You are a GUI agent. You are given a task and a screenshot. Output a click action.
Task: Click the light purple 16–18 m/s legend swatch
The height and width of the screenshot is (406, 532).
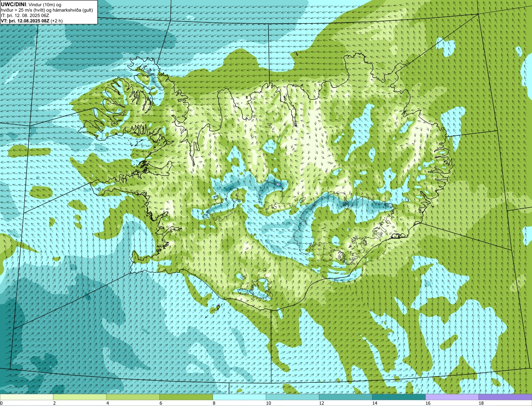(452, 397)
